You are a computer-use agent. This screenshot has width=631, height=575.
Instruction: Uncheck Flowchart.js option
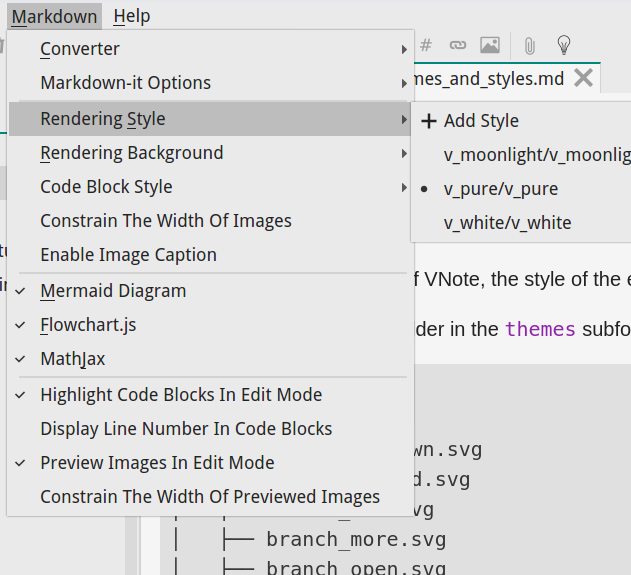(x=210, y=325)
